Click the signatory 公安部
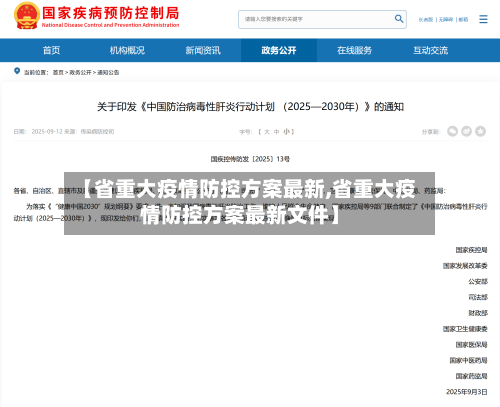500x407 pixels. 478,282
